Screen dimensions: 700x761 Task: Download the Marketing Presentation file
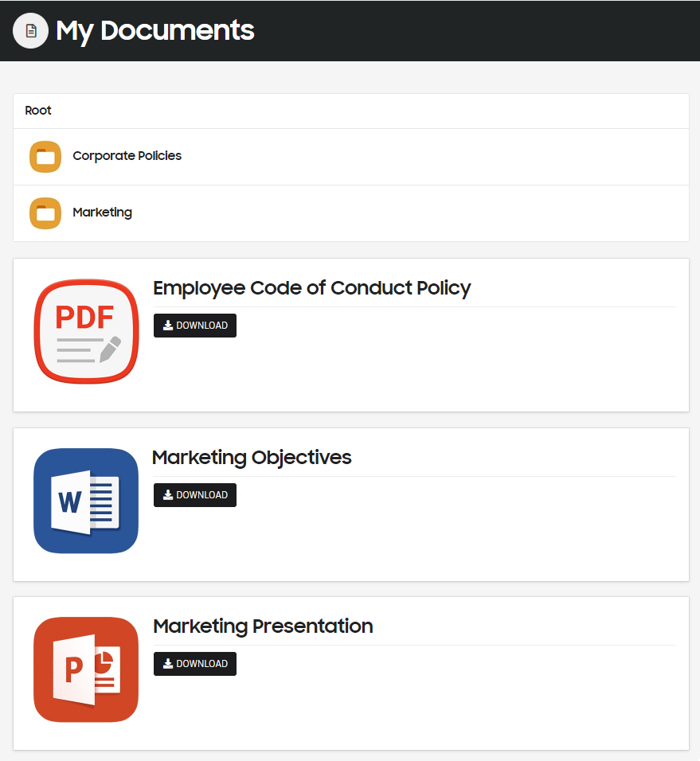(x=195, y=664)
